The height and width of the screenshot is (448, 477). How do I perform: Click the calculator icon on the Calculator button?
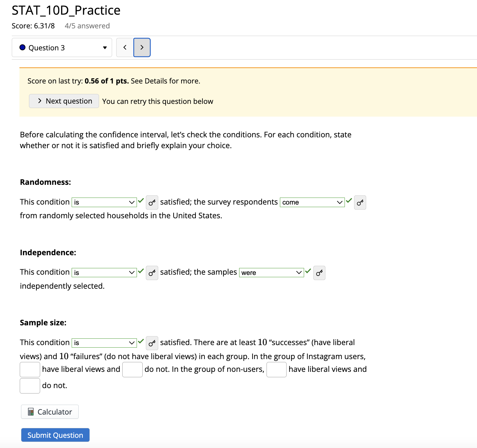tap(31, 412)
